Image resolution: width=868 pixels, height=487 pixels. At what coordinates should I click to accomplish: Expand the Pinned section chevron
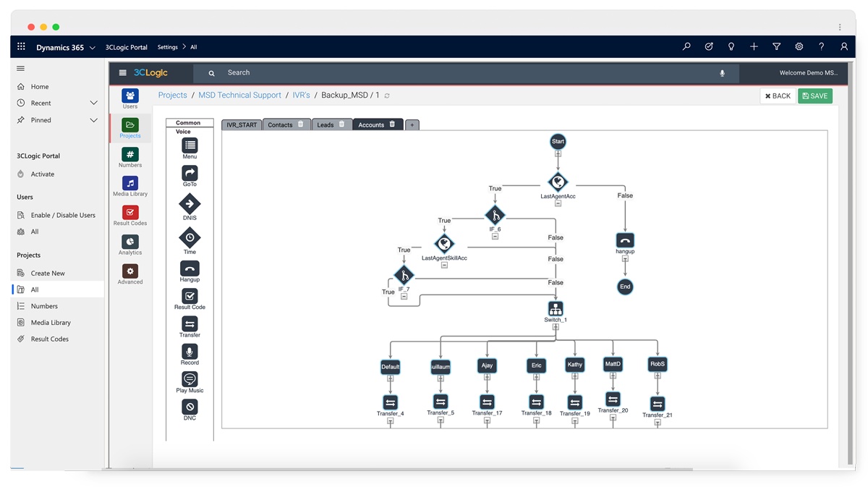pyautogui.click(x=93, y=120)
